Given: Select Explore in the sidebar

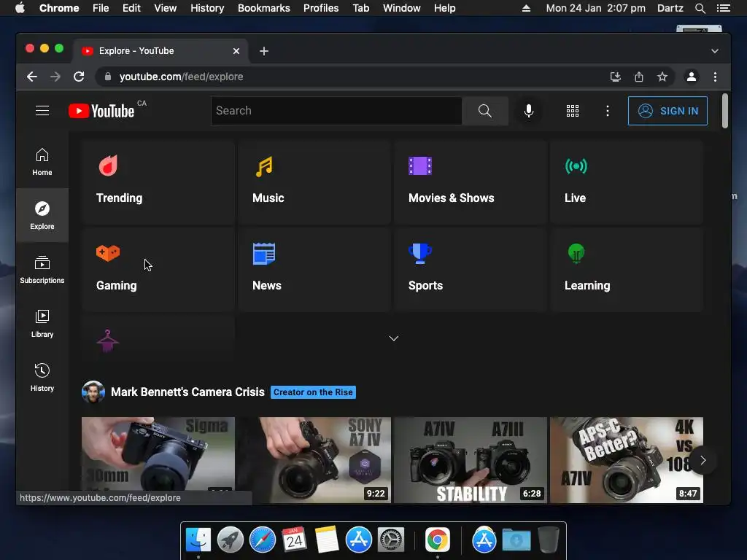Looking at the screenshot, I should pyautogui.click(x=42, y=216).
